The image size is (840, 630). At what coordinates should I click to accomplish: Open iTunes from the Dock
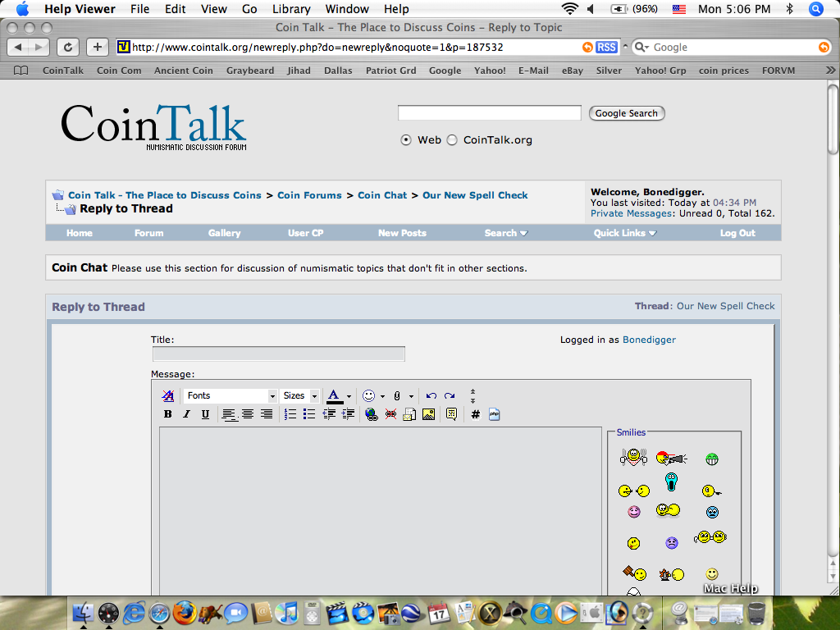pyautogui.click(x=286, y=613)
